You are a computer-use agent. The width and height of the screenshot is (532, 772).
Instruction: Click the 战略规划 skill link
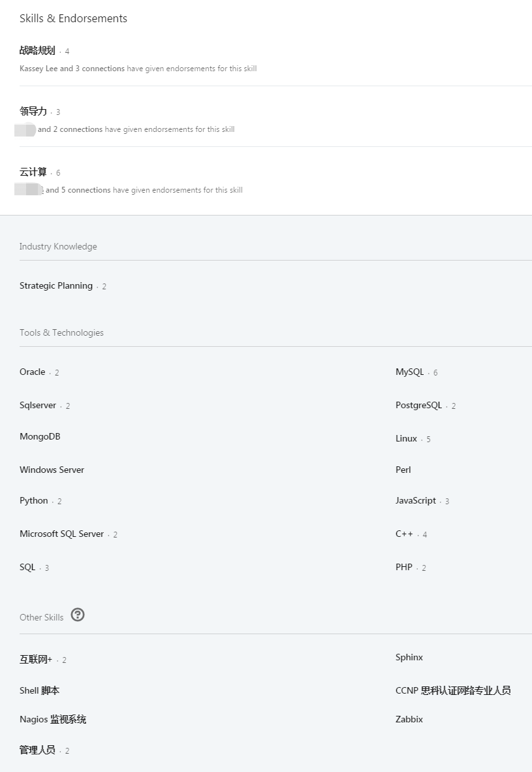pos(37,50)
